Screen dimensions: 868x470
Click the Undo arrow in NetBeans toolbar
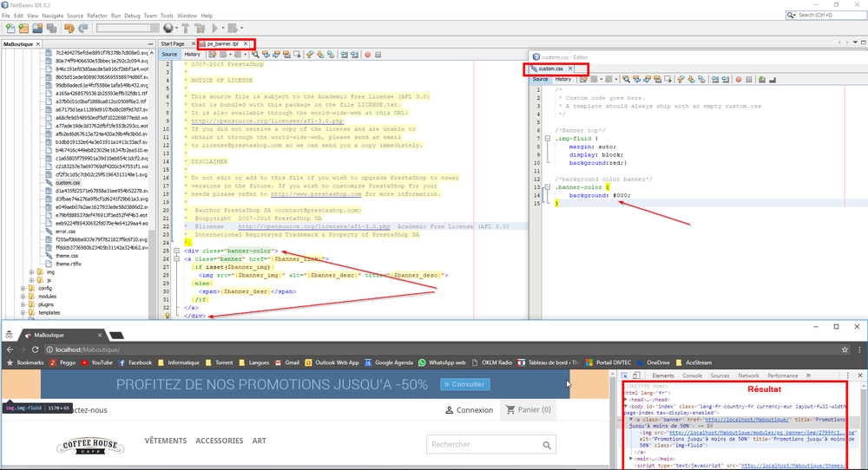(x=69, y=28)
